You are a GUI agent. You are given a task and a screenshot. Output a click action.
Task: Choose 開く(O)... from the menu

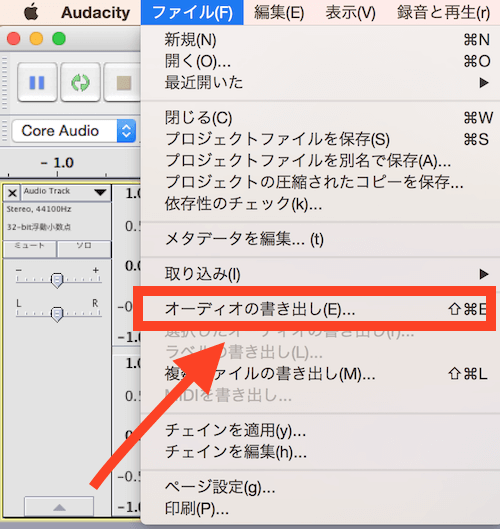click(320, 61)
